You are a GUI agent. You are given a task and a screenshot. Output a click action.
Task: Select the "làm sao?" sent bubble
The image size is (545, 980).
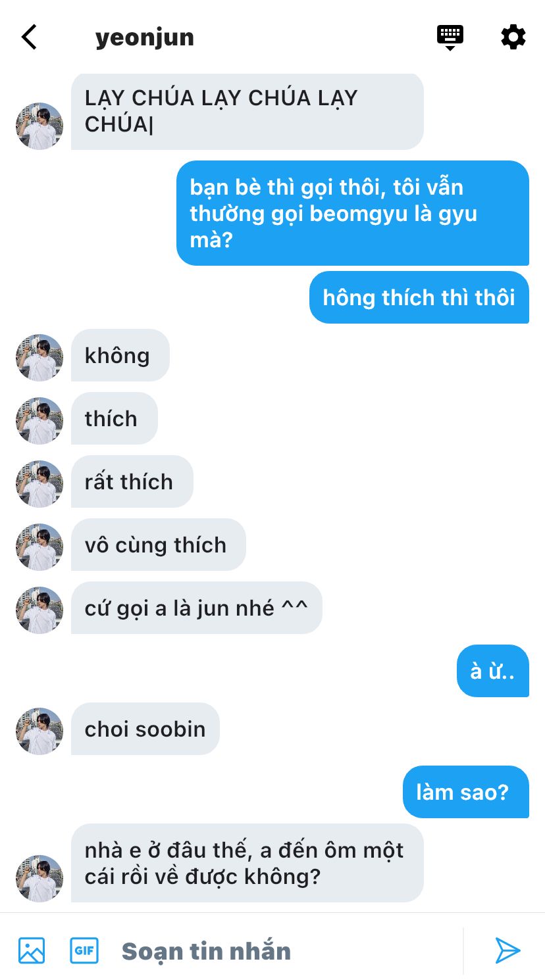(466, 792)
